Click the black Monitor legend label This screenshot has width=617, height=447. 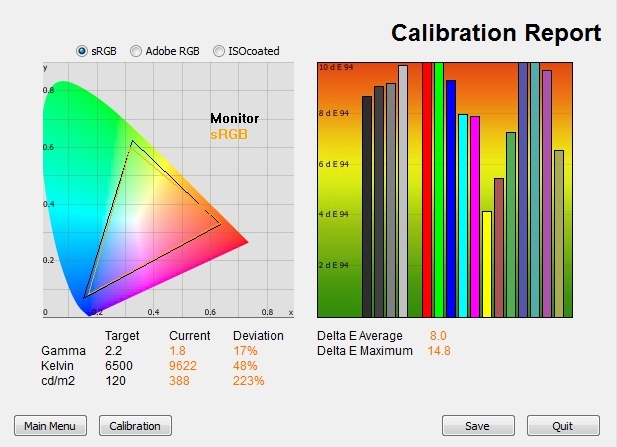click(x=235, y=118)
